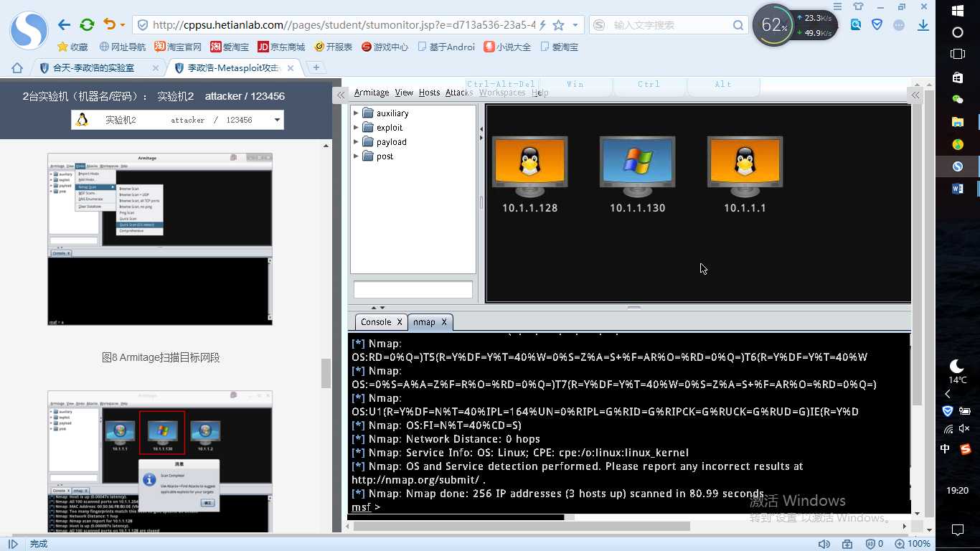Viewport: 980px width, 551px height.
Task: Click the sidebar play icon in status bar
Action: (x=13, y=544)
